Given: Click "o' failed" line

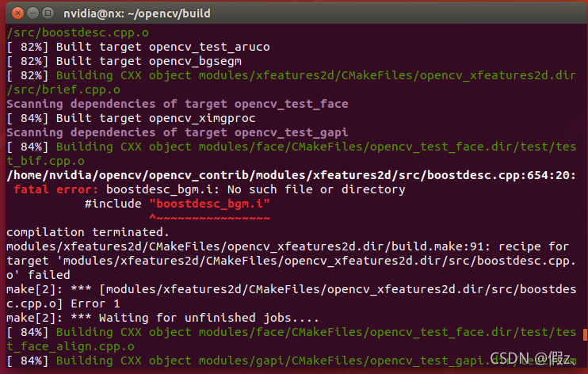Looking at the screenshot, I should coord(38,275).
